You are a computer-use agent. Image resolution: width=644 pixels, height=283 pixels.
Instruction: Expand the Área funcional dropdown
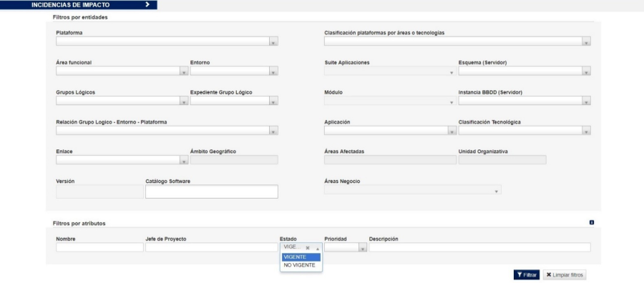(184, 71)
